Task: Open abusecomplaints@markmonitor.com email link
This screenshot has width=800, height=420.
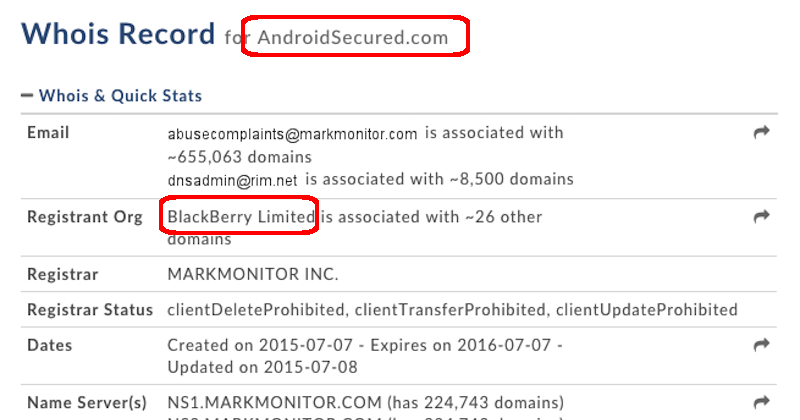Action: [x=292, y=134]
